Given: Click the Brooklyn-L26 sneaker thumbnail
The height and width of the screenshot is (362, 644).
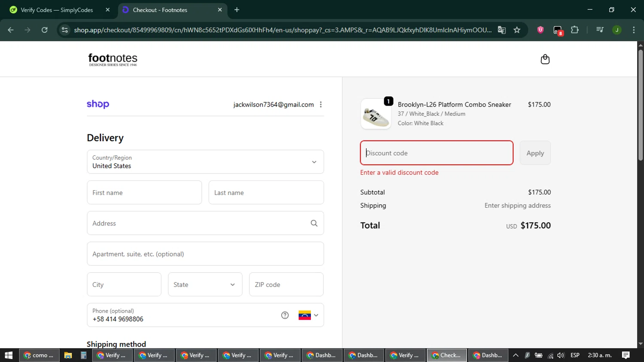Looking at the screenshot, I should (376, 114).
